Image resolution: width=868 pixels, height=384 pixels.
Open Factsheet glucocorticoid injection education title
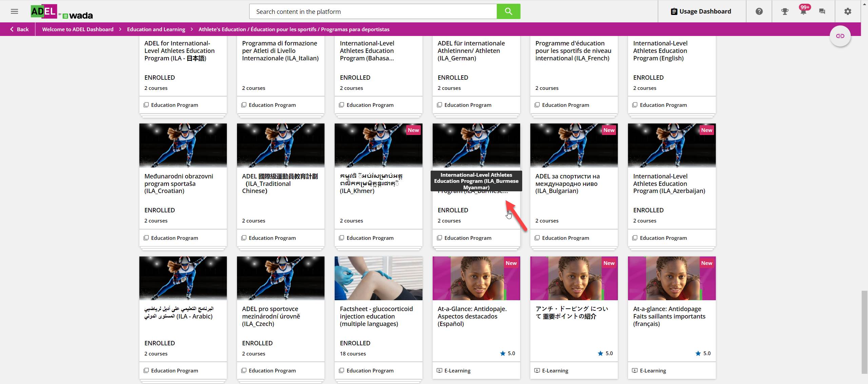376,316
